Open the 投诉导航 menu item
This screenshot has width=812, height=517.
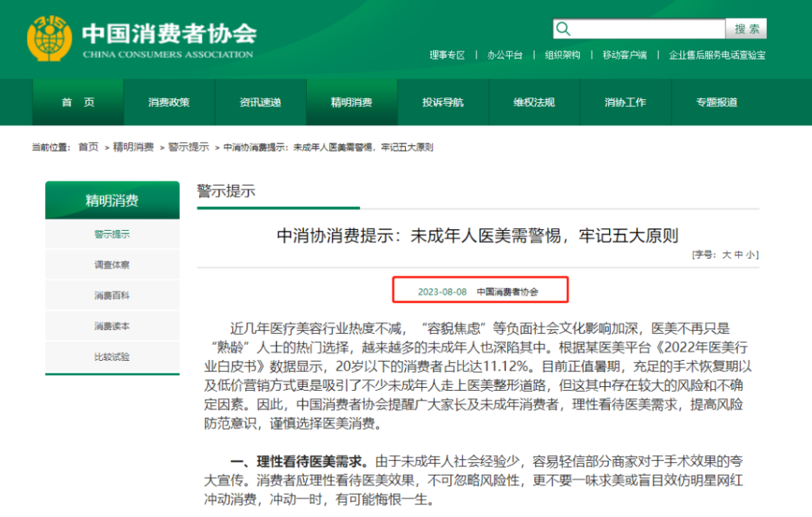442,102
